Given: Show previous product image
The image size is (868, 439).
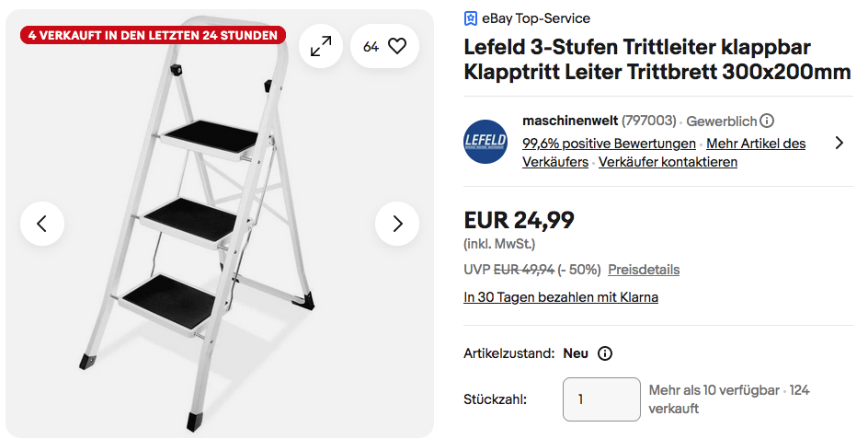Looking at the screenshot, I should click(42, 224).
